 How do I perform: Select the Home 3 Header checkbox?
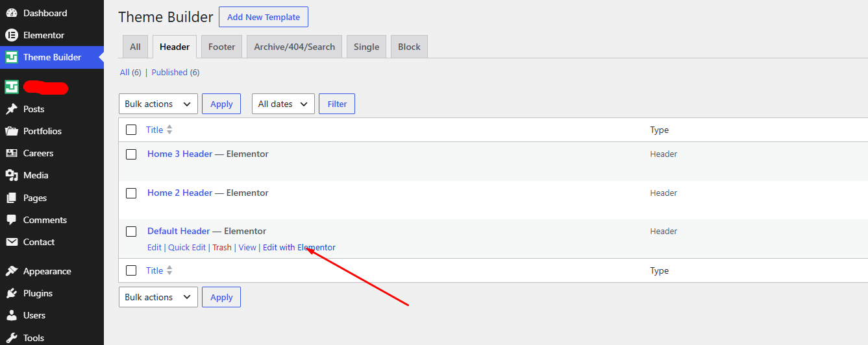[131, 154]
